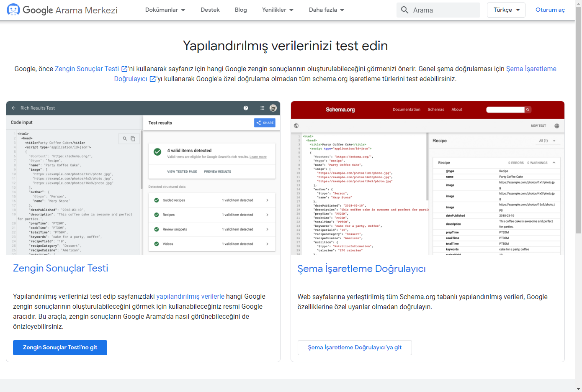Click page heading Yapılandırılmış verilerinizi test edin
The image size is (582, 392).
286,46
